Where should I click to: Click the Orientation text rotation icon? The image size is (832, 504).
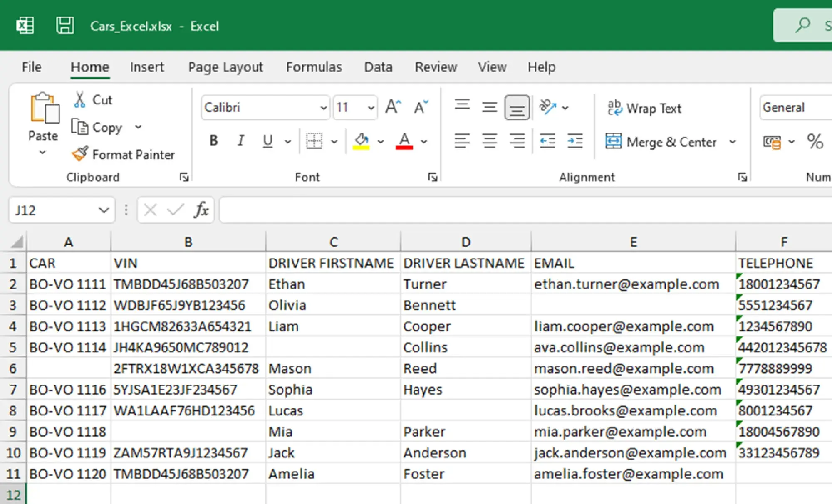(x=548, y=107)
